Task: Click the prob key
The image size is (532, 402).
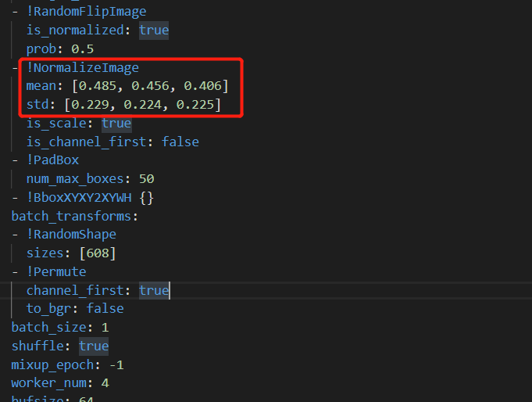Action: click(x=41, y=49)
